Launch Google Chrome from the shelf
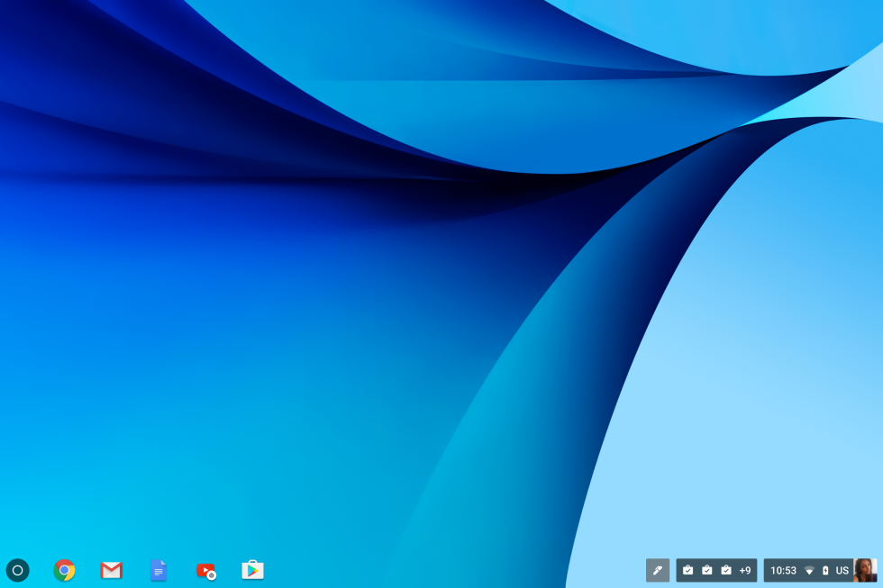This screenshot has height=588, width=883. click(x=64, y=570)
